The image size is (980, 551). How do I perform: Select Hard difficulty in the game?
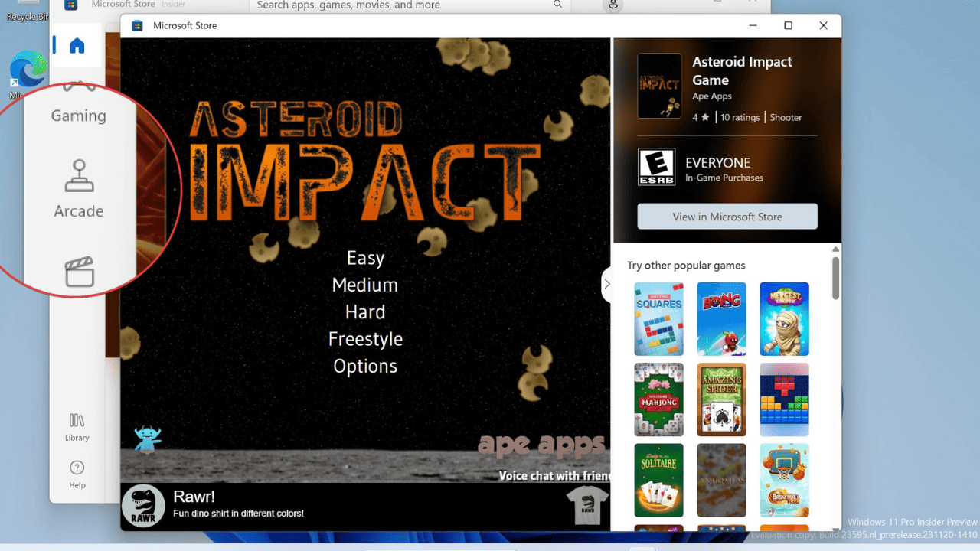[x=365, y=312]
